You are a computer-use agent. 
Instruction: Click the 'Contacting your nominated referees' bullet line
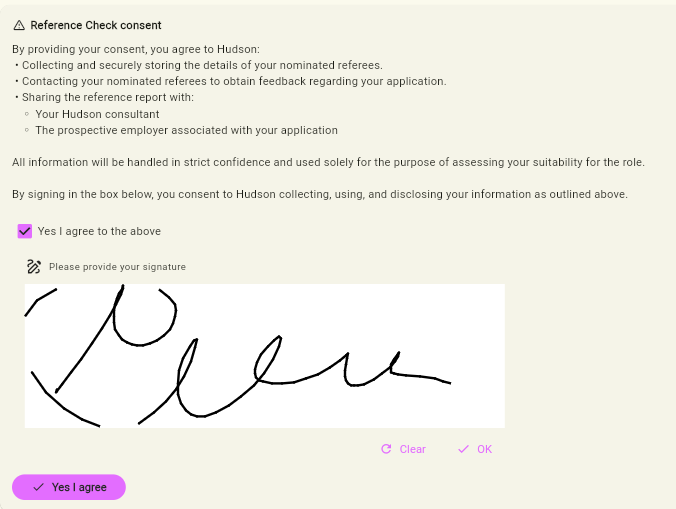pos(234,81)
